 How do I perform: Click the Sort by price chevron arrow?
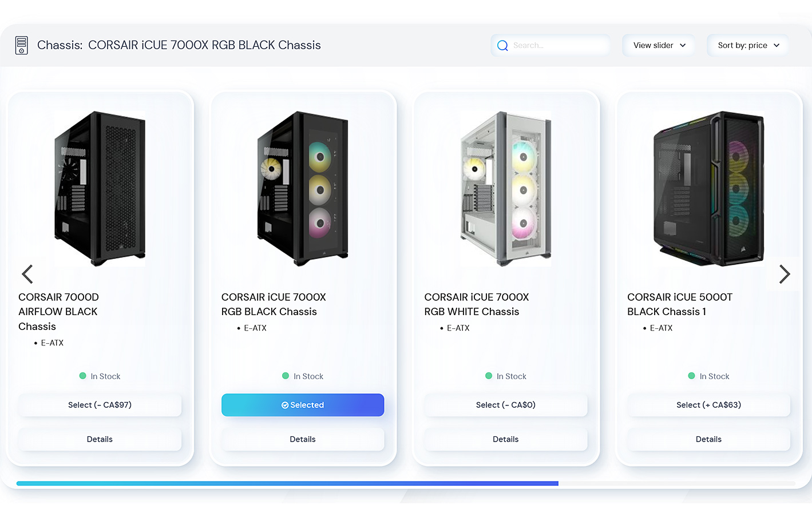(x=777, y=45)
